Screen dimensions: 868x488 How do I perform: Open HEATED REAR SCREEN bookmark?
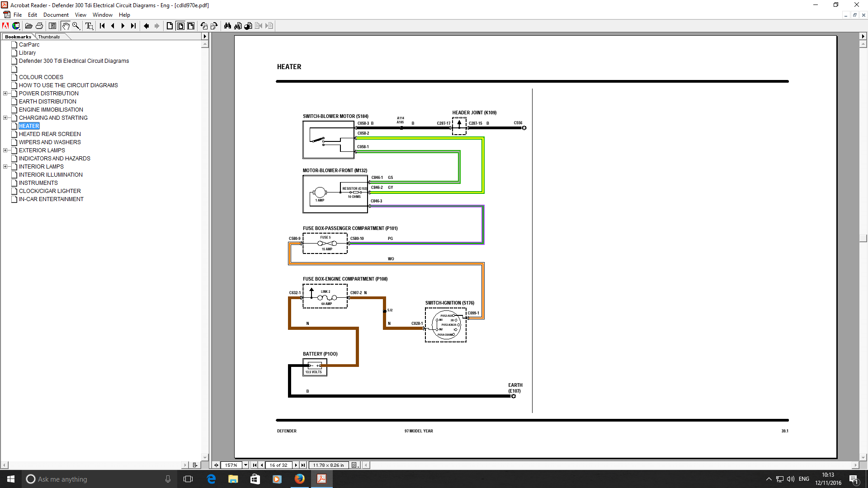pyautogui.click(x=50, y=134)
